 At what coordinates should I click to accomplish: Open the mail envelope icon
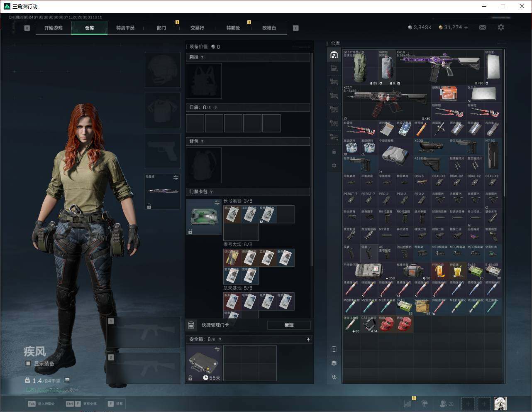coord(483,27)
